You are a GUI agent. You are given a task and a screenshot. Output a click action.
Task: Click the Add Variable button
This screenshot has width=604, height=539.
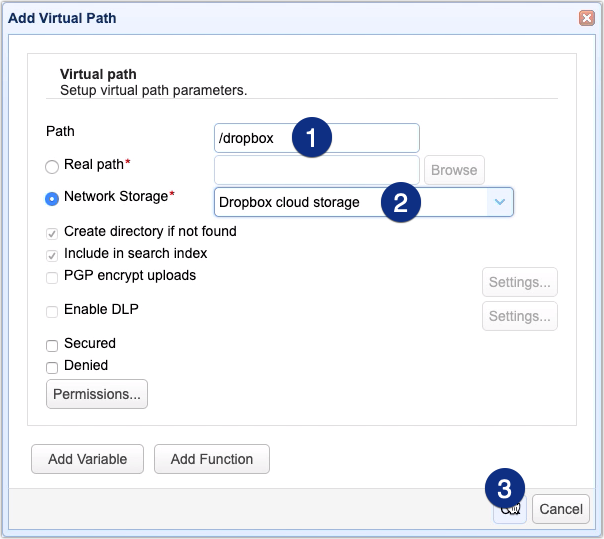(88, 459)
